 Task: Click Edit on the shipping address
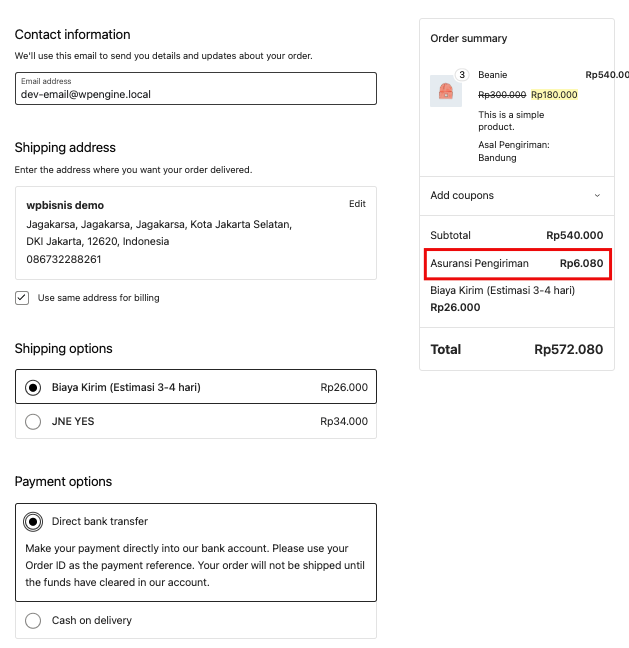coord(357,204)
